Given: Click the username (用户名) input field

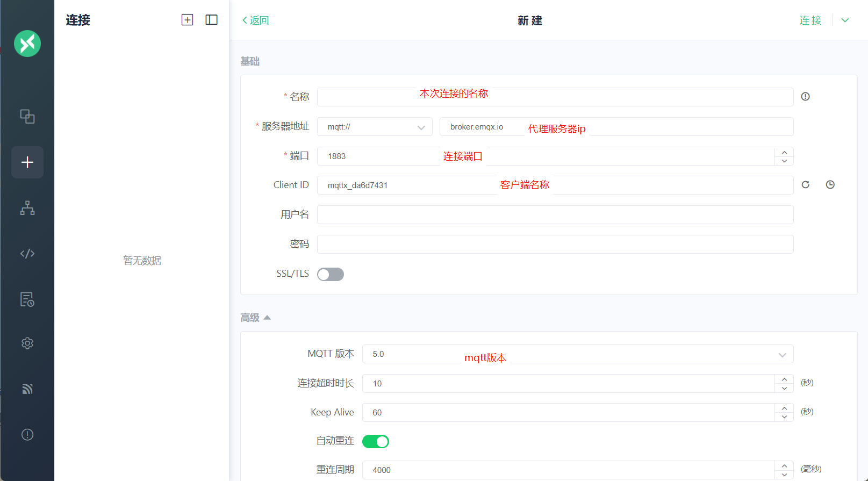Looking at the screenshot, I should [555, 215].
